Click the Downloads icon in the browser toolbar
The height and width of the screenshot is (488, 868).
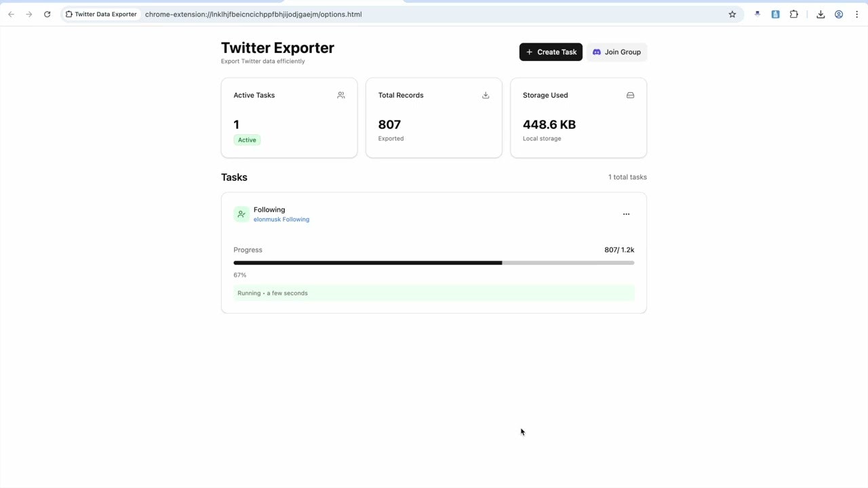tap(821, 14)
